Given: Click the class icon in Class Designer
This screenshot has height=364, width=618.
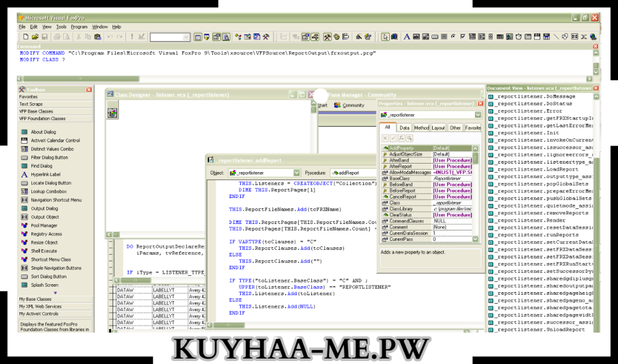Looking at the screenshot, I should coord(112,113).
